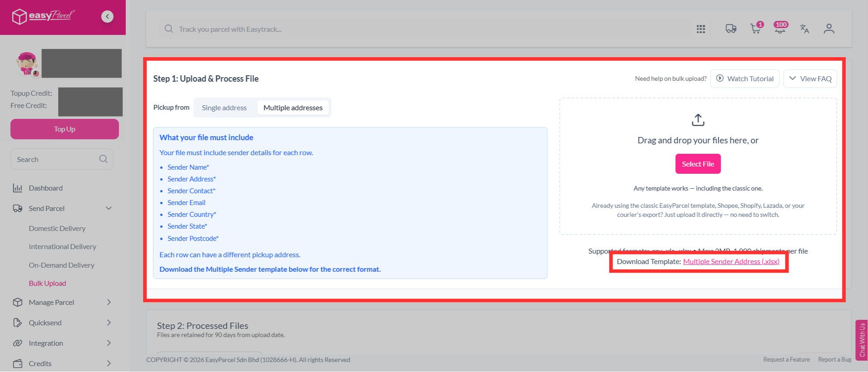Click the Integration link icon

tap(18, 343)
